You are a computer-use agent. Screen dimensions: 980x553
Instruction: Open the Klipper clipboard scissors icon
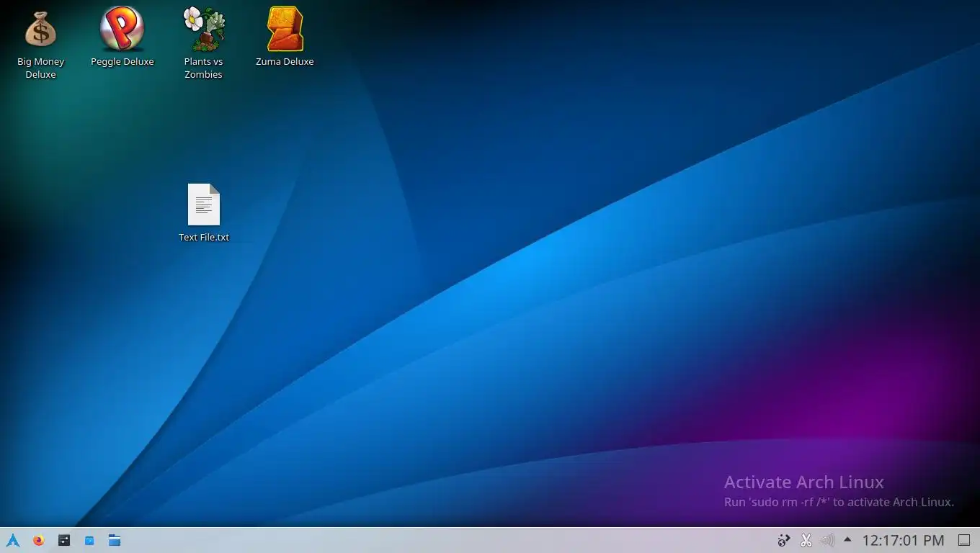coord(806,540)
